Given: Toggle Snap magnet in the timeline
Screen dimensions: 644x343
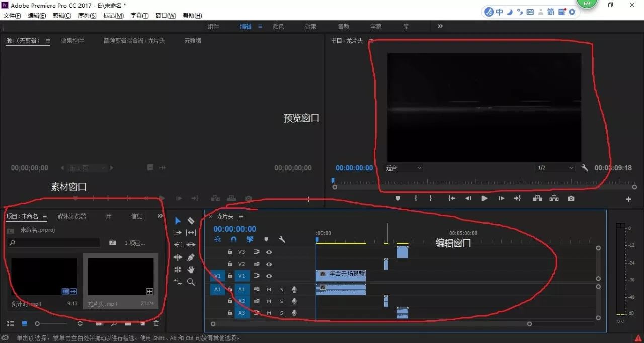Looking at the screenshot, I should coord(234,240).
